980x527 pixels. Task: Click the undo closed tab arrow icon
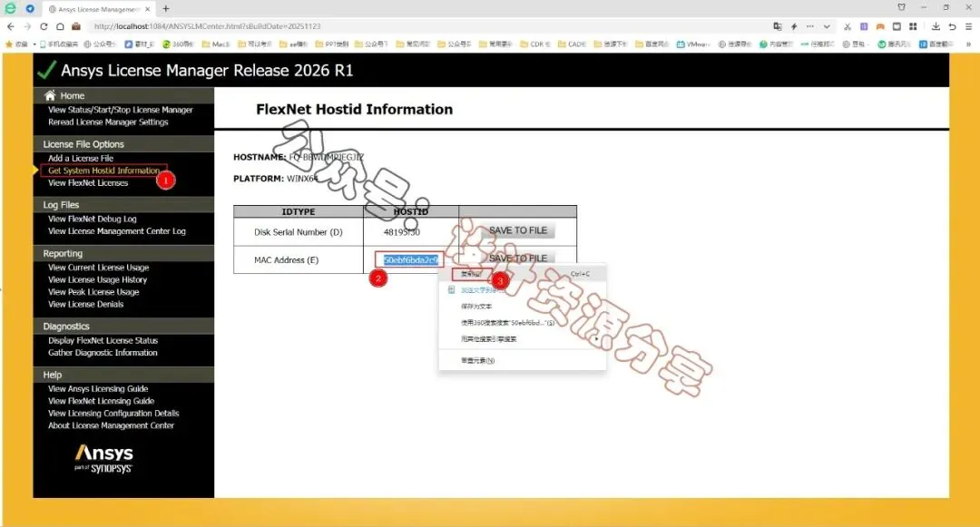click(x=952, y=26)
